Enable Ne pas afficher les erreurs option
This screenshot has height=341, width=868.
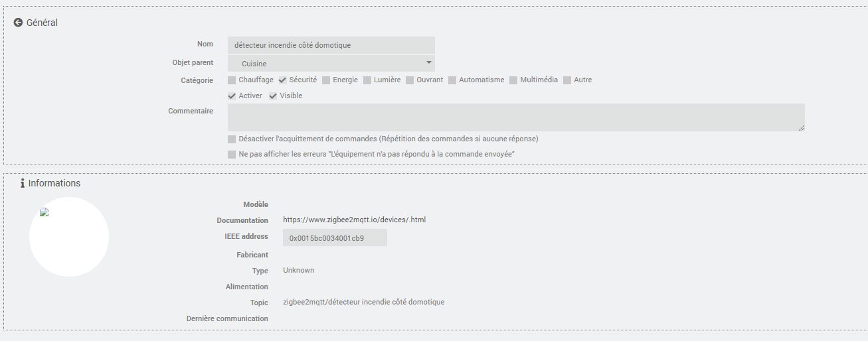(x=232, y=155)
